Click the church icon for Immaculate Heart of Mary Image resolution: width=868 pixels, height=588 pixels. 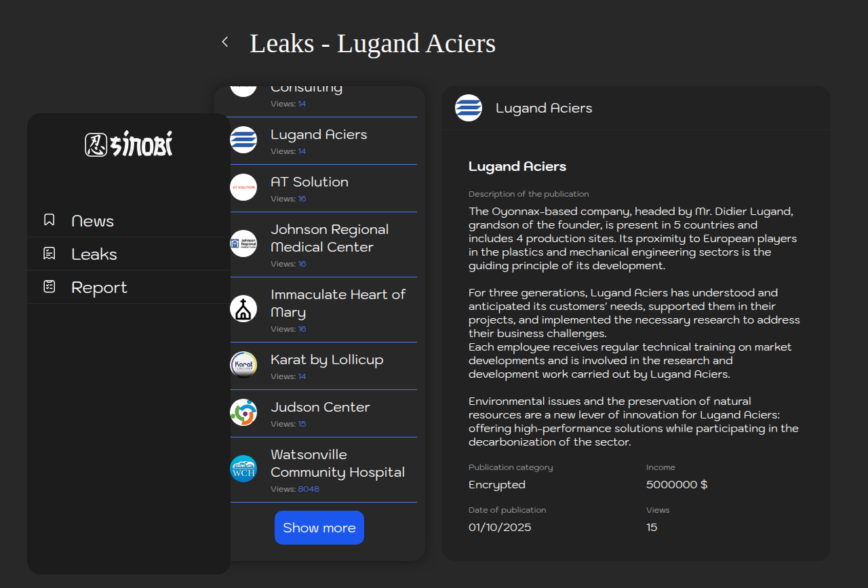coord(243,309)
